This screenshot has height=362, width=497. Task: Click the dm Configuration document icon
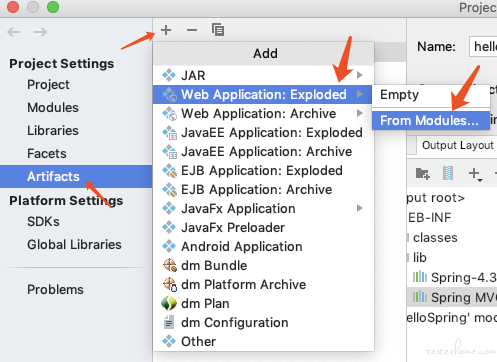tap(169, 322)
